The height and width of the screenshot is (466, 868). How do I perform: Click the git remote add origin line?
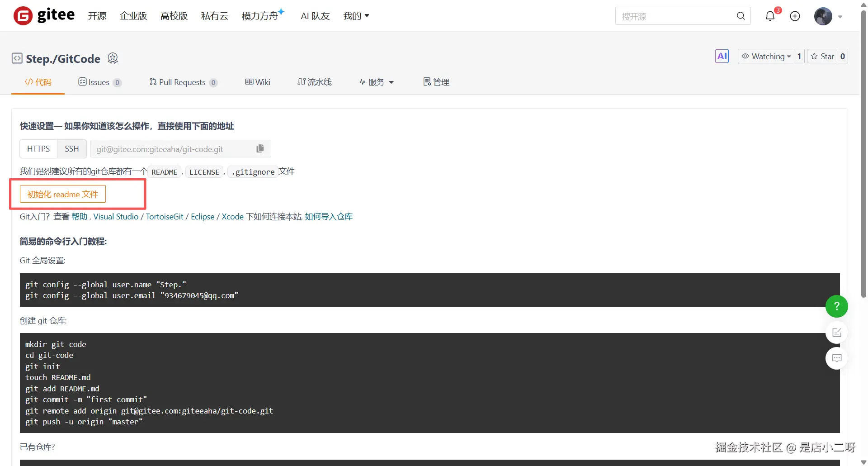149,411
